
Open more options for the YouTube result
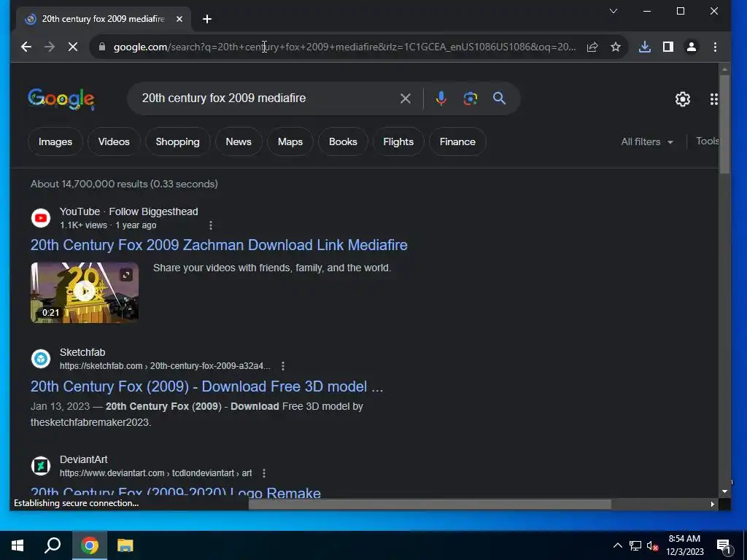pyautogui.click(x=211, y=225)
